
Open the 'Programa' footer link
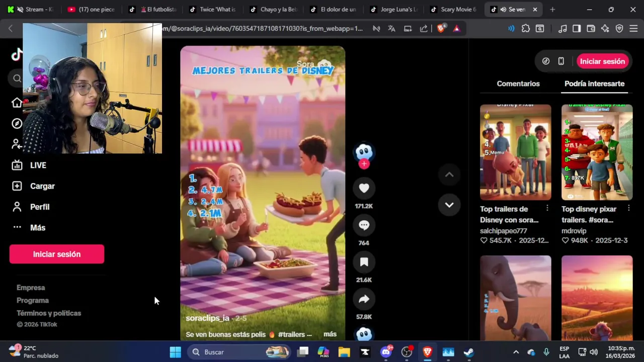(33, 301)
